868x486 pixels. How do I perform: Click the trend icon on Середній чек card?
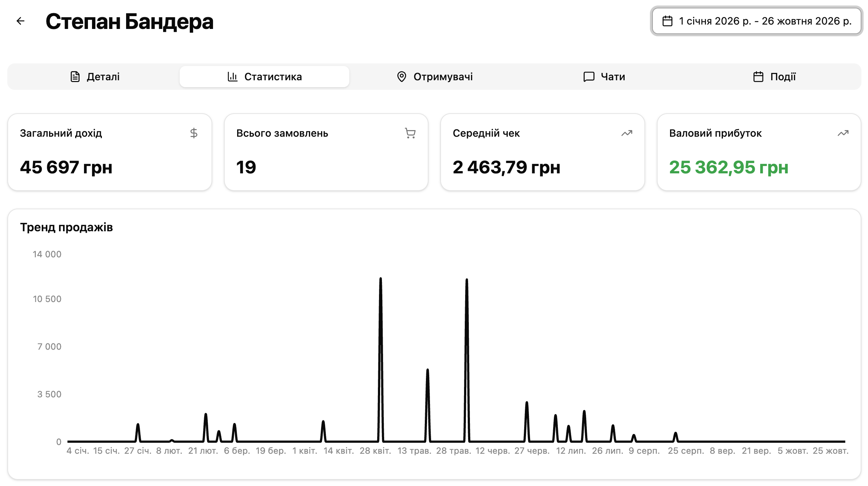pos(627,133)
